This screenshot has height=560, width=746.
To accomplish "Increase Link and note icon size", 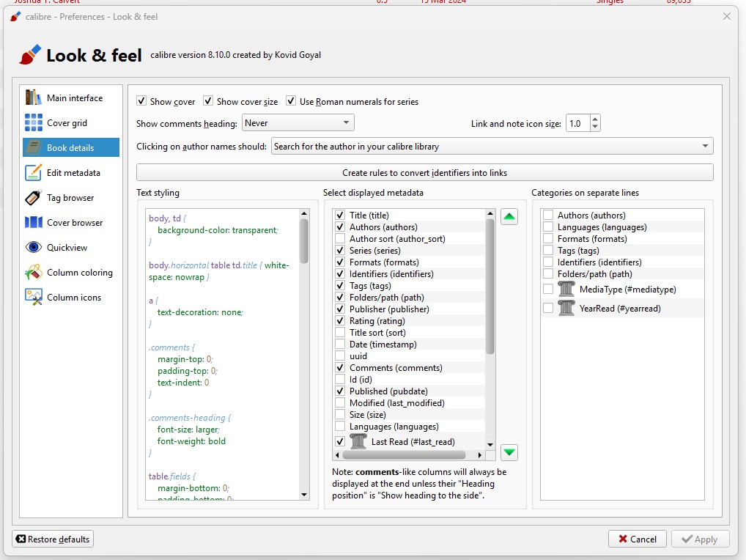I will (x=595, y=119).
